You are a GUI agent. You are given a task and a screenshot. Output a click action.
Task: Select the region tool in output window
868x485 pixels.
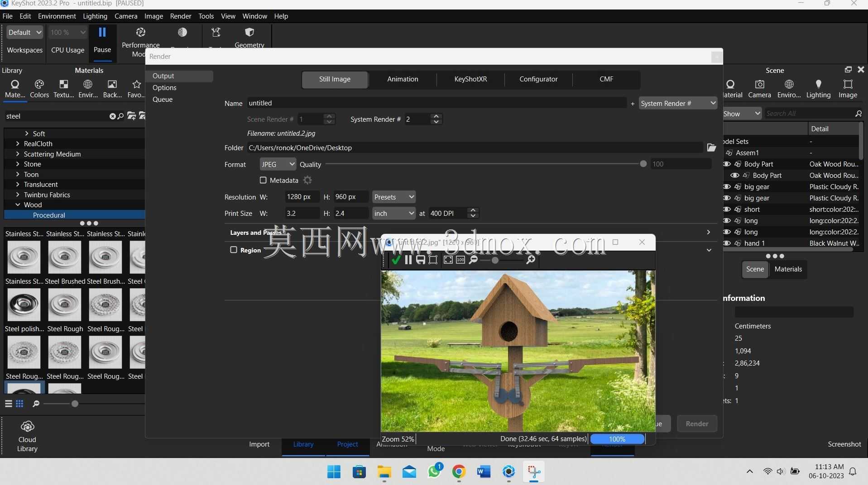[433, 260]
